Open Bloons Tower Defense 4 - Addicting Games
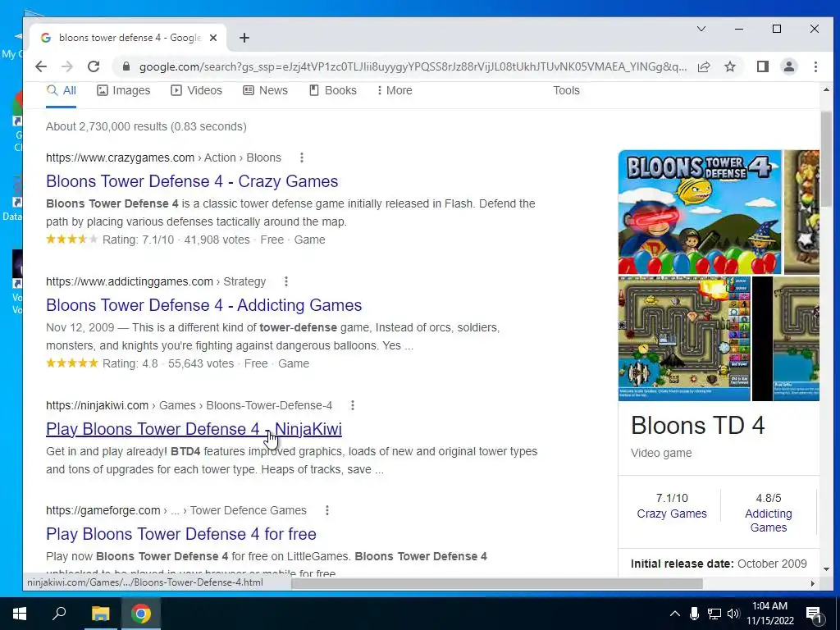The height and width of the screenshot is (630, 840). 203,305
